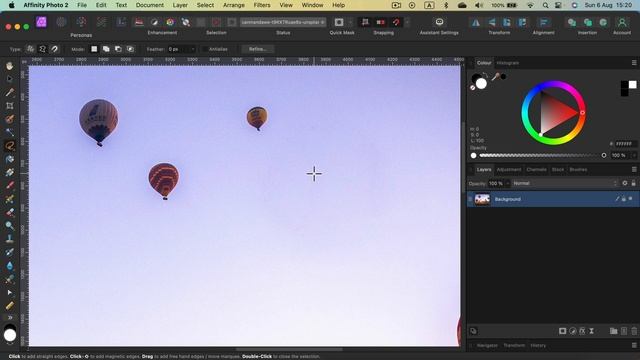Screen dimensions: 640x360
Task: Toggle visibility of Background layer
Action: coord(631,199)
